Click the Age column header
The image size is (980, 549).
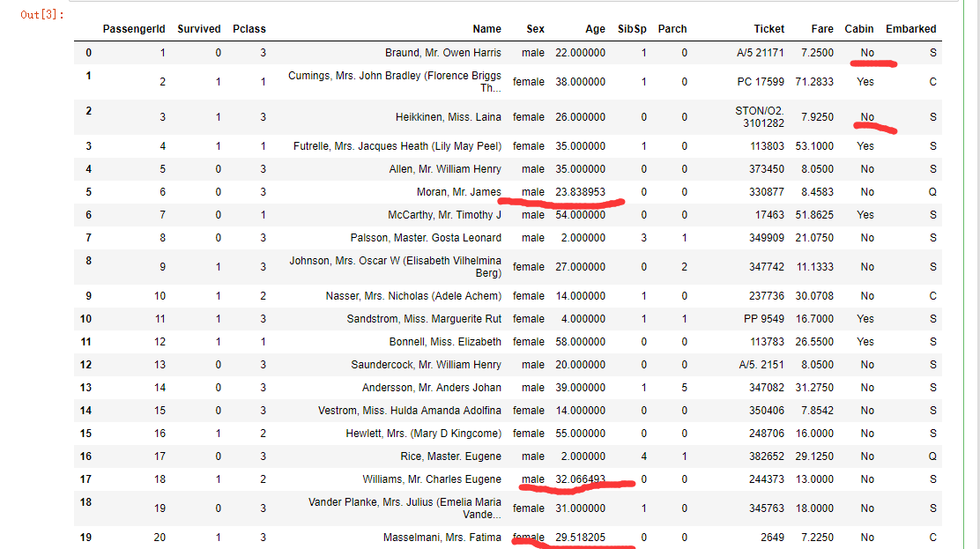pyautogui.click(x=595, y=29)
